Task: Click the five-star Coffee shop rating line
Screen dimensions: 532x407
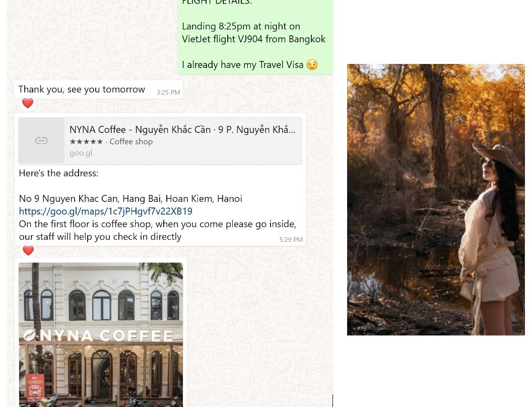Action: point(111,142)
